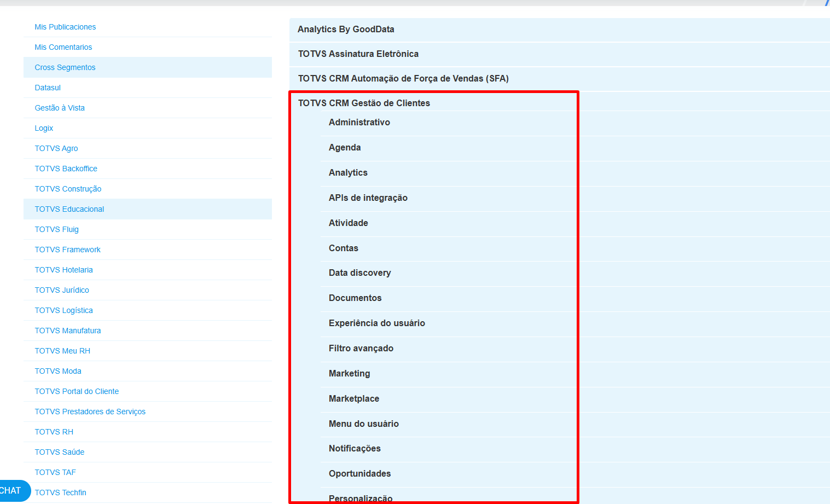This screenshot has height=504, width=830.
Task: Open TOTVS Agro from the sidebar
Action: pos(56,148)
